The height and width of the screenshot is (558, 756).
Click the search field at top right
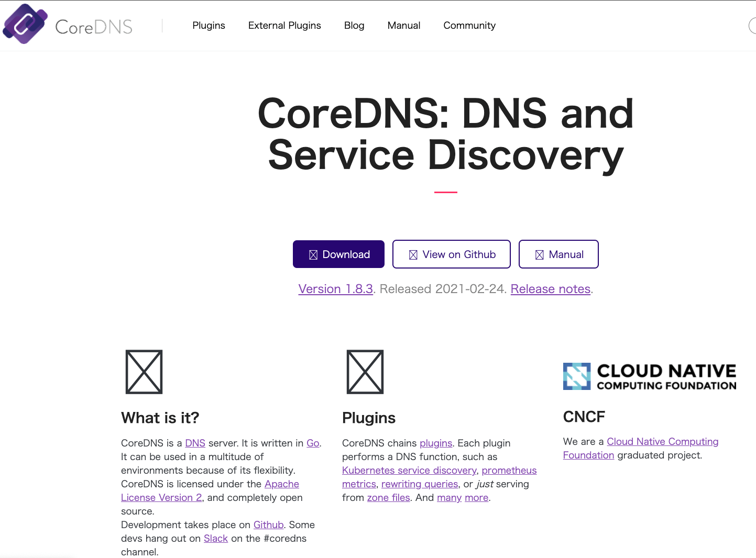pos(752,25)
